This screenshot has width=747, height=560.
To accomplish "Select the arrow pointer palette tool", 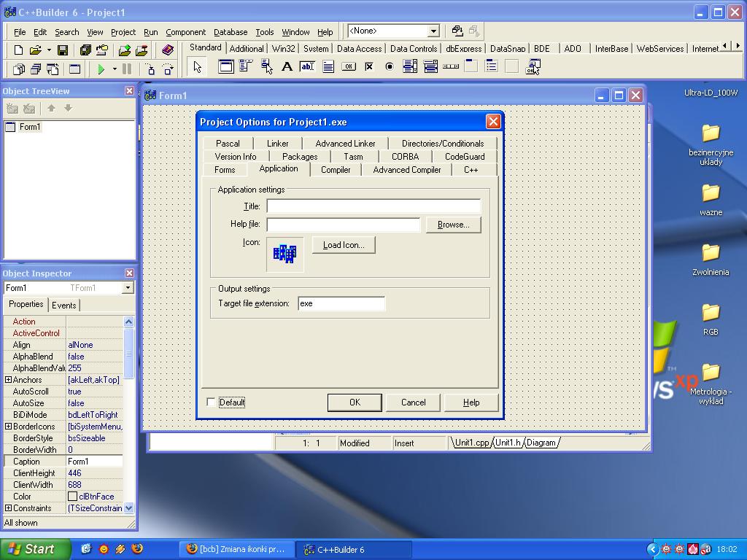I will [x=197, y=67].
